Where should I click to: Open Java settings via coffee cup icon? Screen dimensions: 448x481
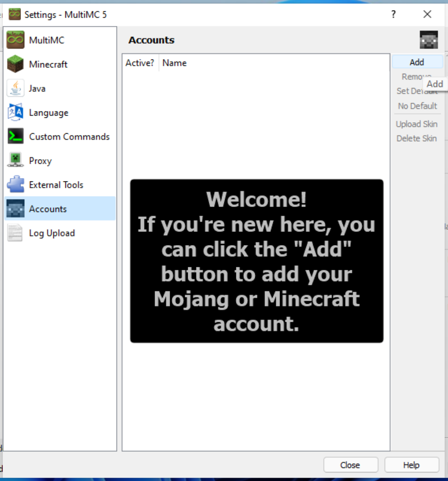coord(16,88)
